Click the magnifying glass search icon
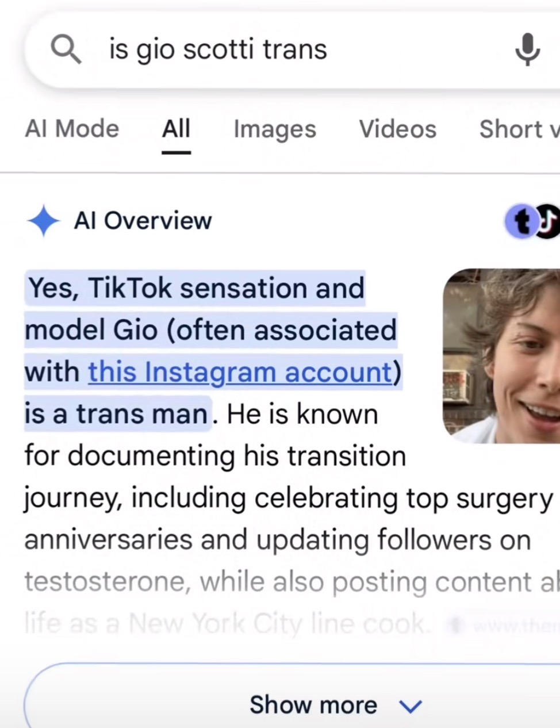This screenshot has height=728, width=560. click(x=66, y=48)
